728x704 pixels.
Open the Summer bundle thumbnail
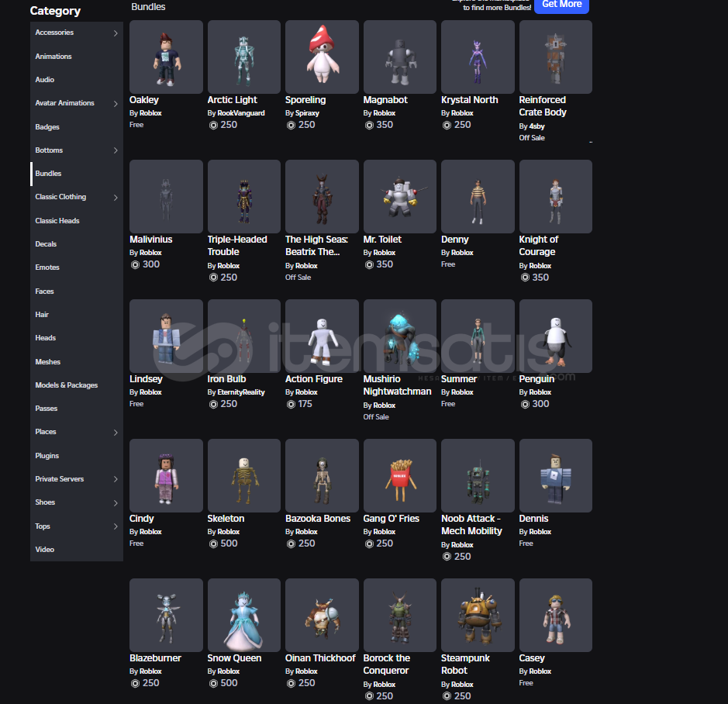[478, 336]
